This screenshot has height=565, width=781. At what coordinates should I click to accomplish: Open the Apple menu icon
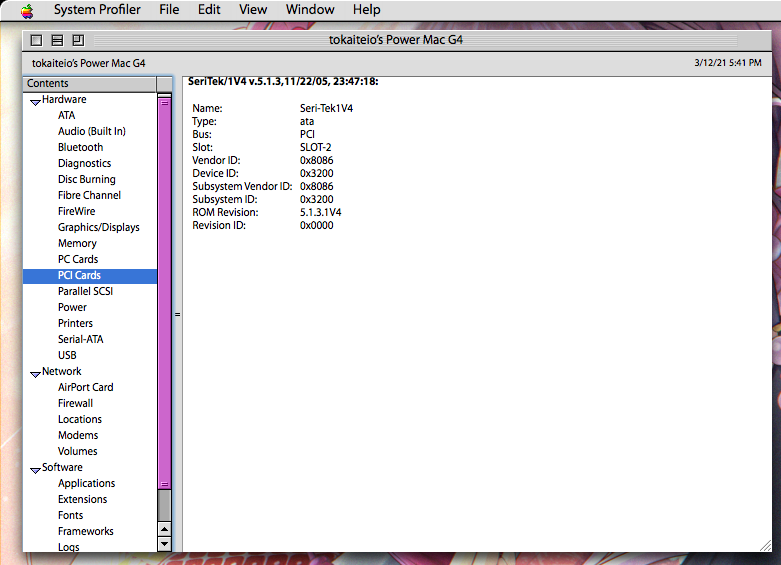(27, 10)
